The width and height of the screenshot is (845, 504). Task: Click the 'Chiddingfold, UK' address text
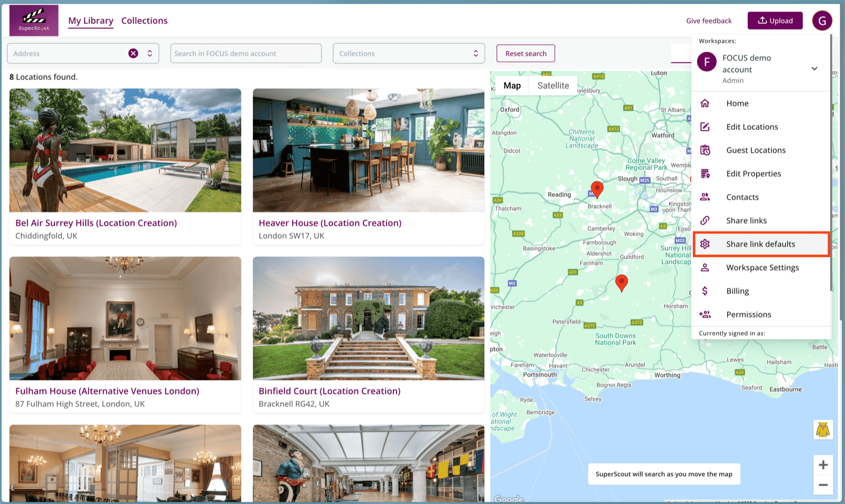click(x=46, y=236)
